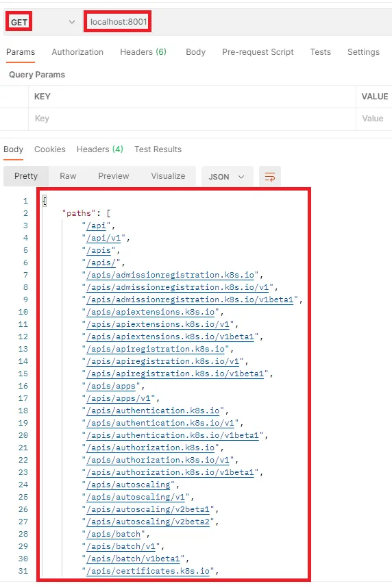This screenshot has height=586, width=392.
Task: Click the query param Value input
Action: [374, 119]
